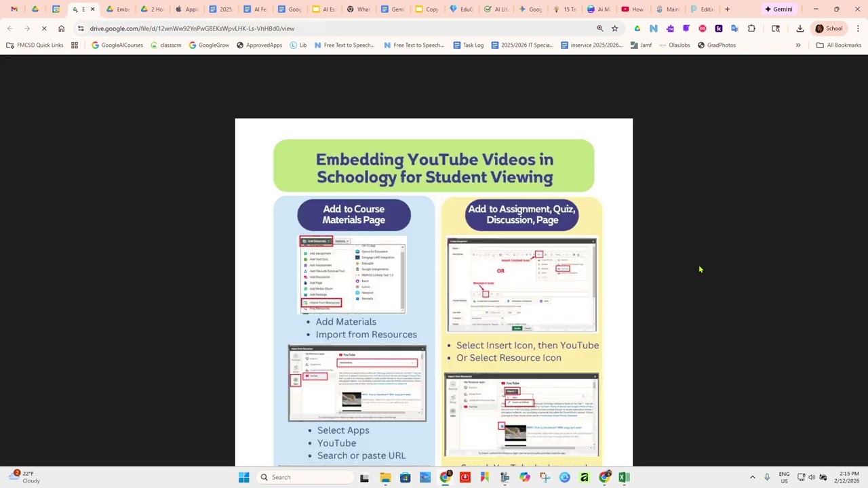Open Jamf bookmark
Screen dimensions: 868x488
pos(641,45)
